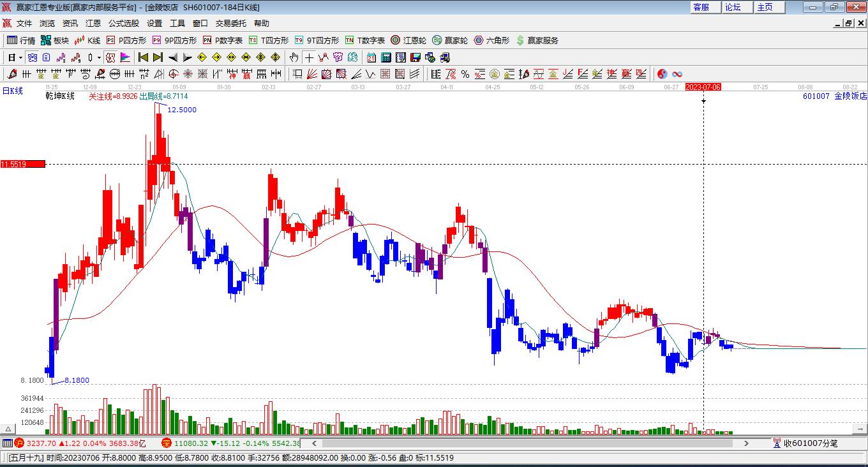Open the 六角形 hexagon tool

(x=491, y=40)
